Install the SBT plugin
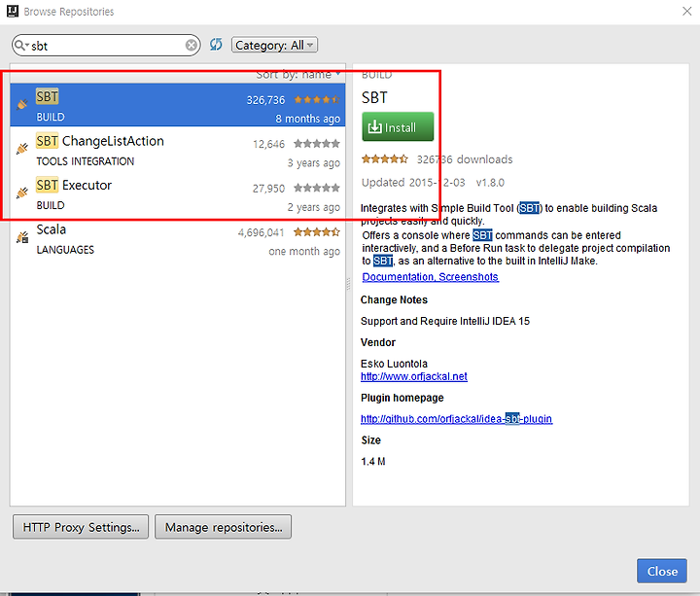 [x=398, y=126]
